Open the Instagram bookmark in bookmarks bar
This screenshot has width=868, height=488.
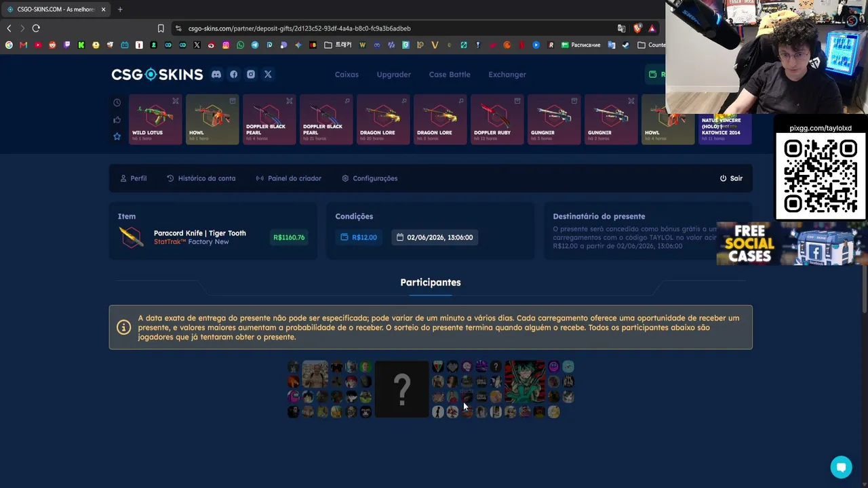point(226,45)
